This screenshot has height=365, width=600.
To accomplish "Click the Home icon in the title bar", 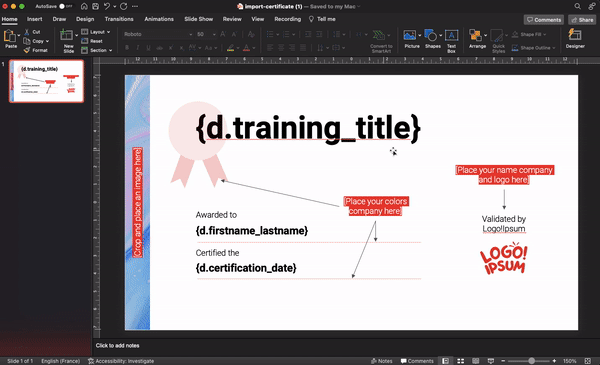I will pos(84,7).
